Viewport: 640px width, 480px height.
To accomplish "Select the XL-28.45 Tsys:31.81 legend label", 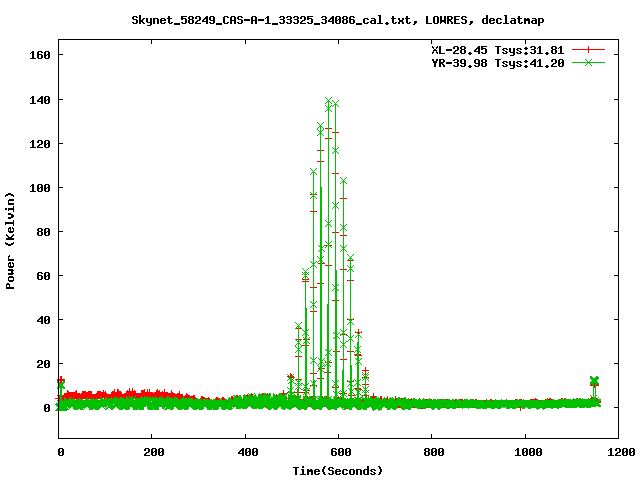I will (498, 50).
